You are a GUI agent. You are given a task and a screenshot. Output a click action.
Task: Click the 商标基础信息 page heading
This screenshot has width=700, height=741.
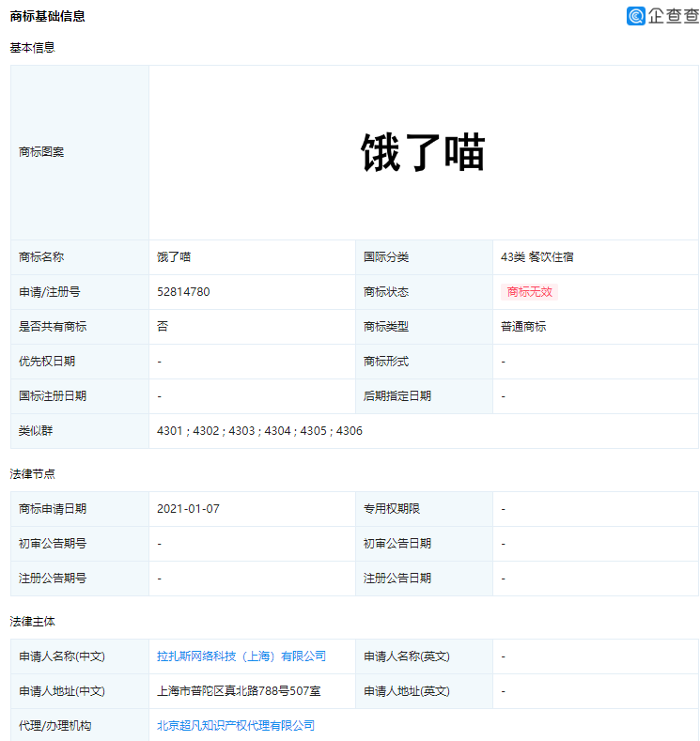pos(48,16)
